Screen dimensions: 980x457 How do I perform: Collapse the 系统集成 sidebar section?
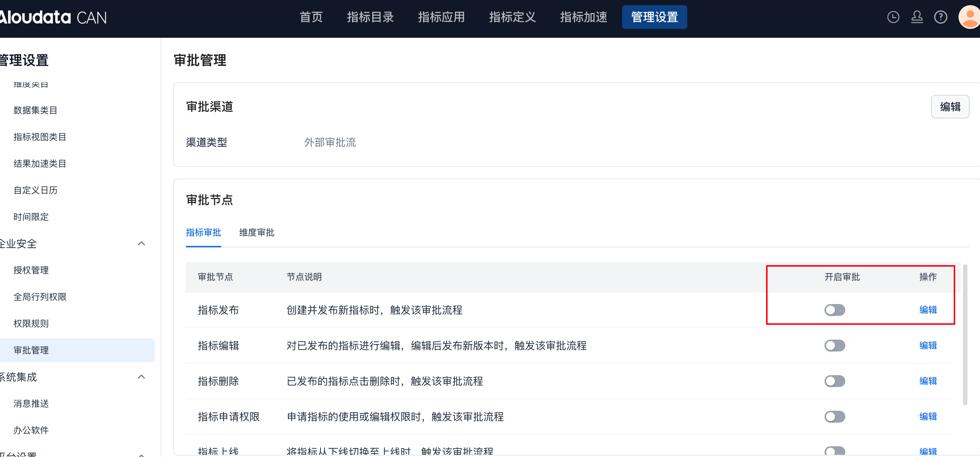point(141,377)
